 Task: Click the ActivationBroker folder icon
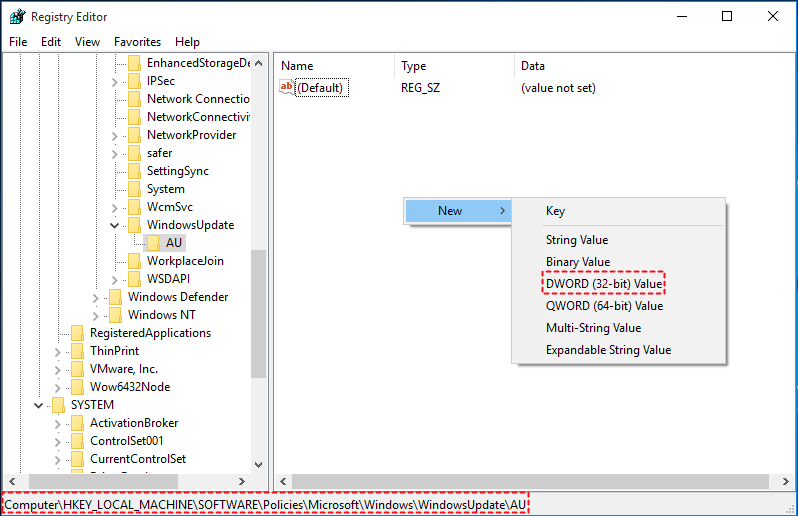(77, 423)
